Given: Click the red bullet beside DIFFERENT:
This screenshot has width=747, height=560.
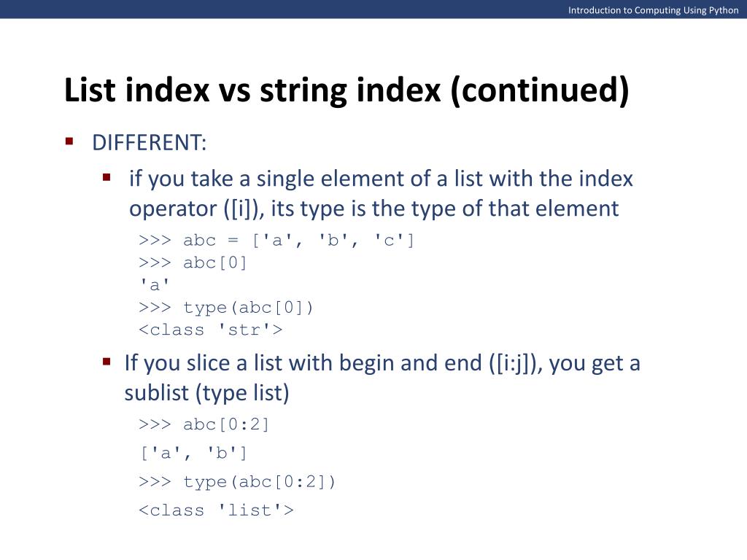Looking at the screenshot, I should 69,141.
